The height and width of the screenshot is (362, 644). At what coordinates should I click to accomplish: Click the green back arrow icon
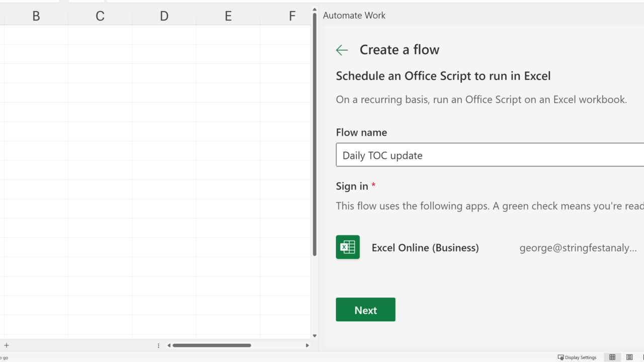point(342,50)
